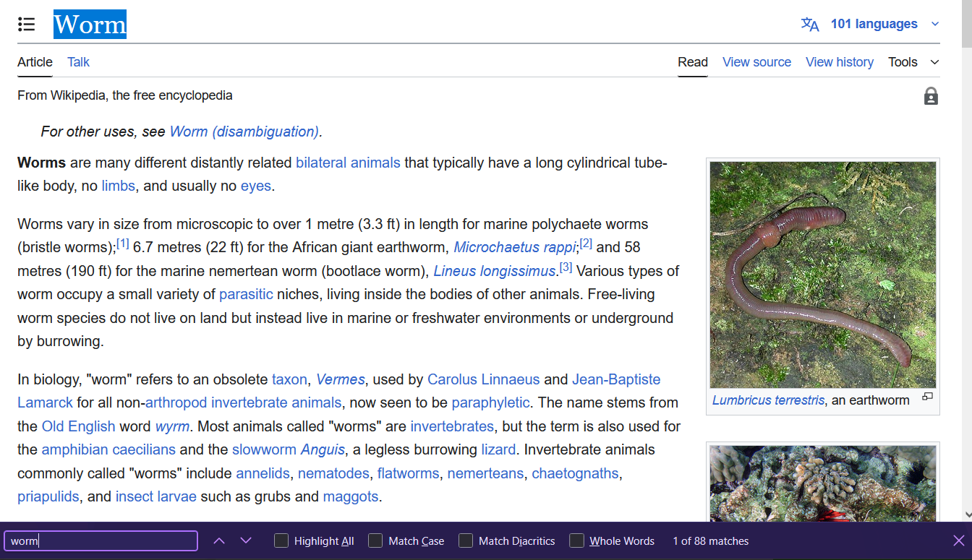Viewport: 972px width, 560px height.
Task: Open the coral reef photo thumbnail
Action: click(822, 483)
